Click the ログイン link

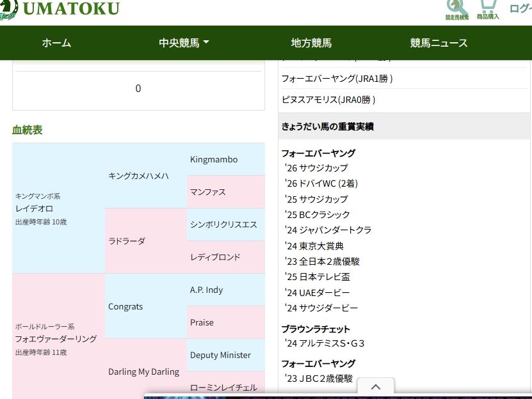(520, 8)
